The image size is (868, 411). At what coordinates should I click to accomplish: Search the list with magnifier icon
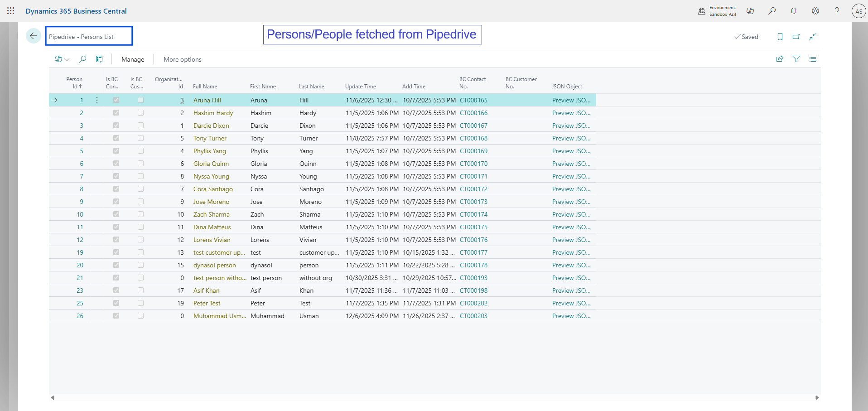[x=82, y=59]
